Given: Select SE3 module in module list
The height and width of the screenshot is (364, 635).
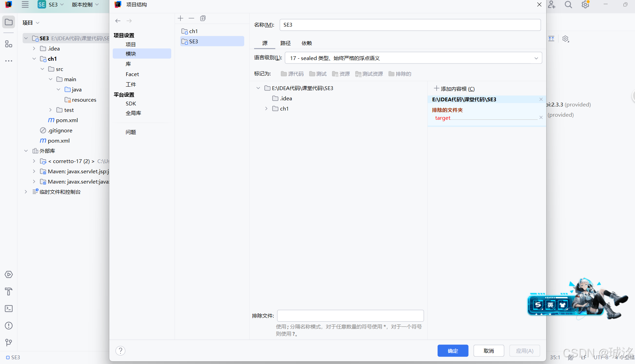Looking at the screenshot, I should [212, 41].
